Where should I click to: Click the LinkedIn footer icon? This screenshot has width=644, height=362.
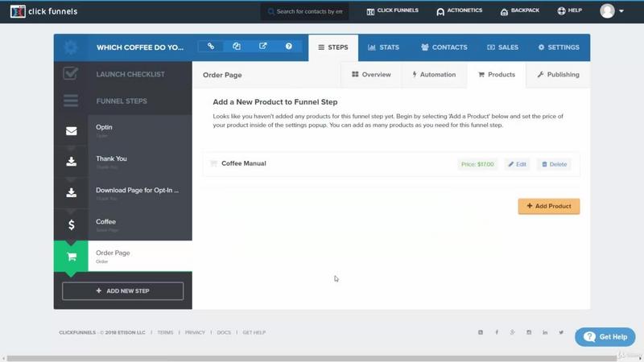545,332
